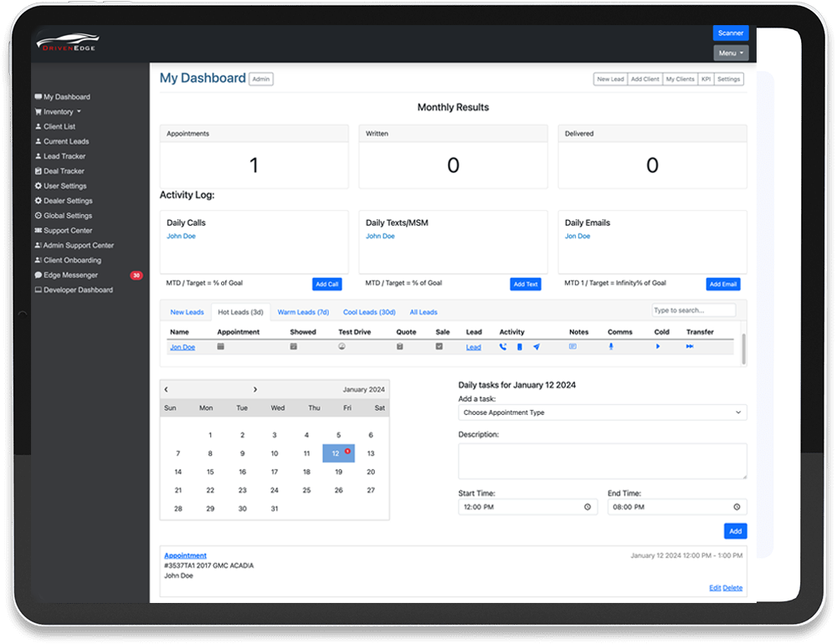
Task: Toggle the Showed icon for Jon Doe
Action: click(x=294, y=346)
